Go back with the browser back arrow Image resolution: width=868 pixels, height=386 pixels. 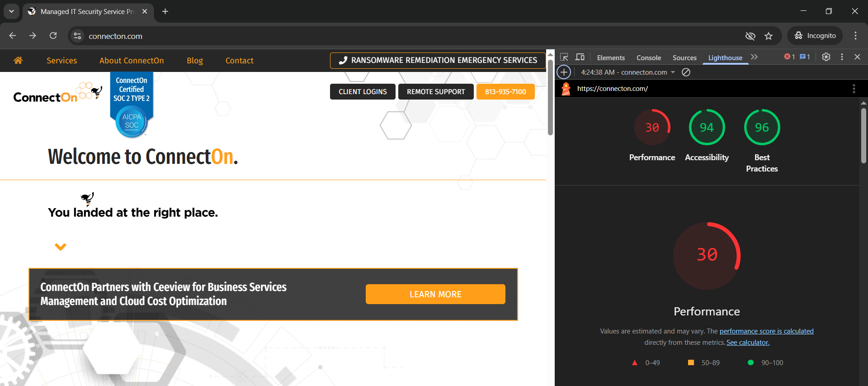[13, 36]
